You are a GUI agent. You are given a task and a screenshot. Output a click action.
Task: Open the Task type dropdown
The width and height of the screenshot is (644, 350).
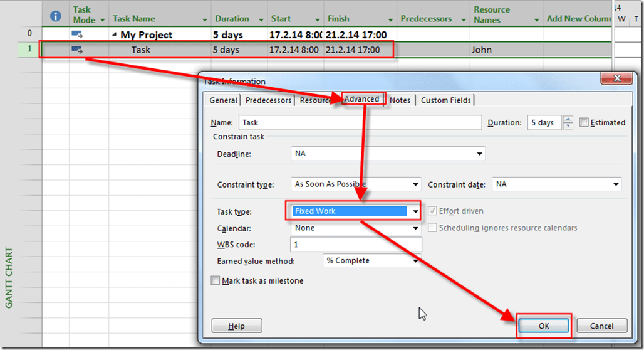(x=415, y=212)
